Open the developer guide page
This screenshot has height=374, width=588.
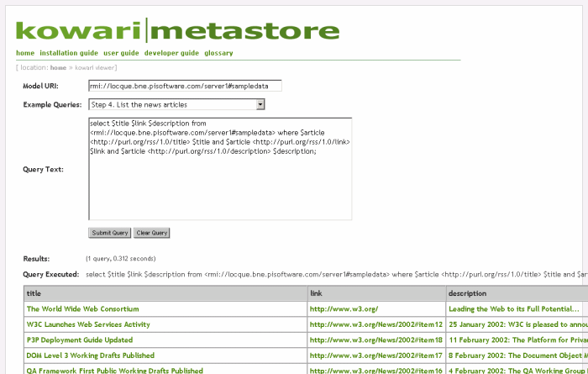point(171,53)
